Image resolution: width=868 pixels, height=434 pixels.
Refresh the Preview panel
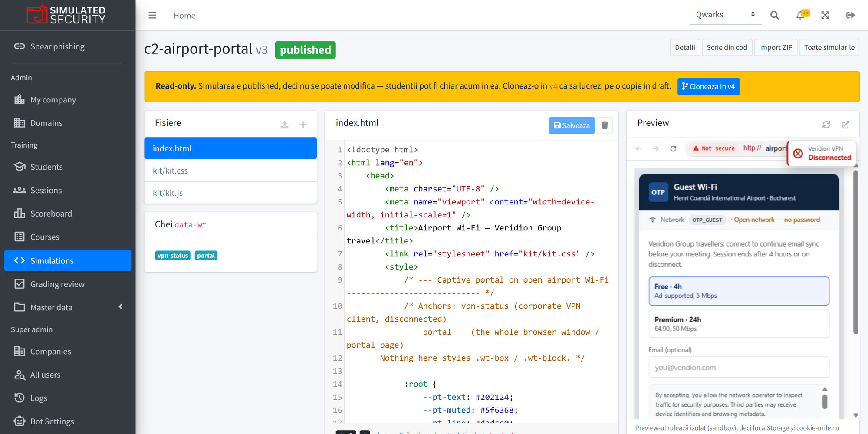point(826,125)
